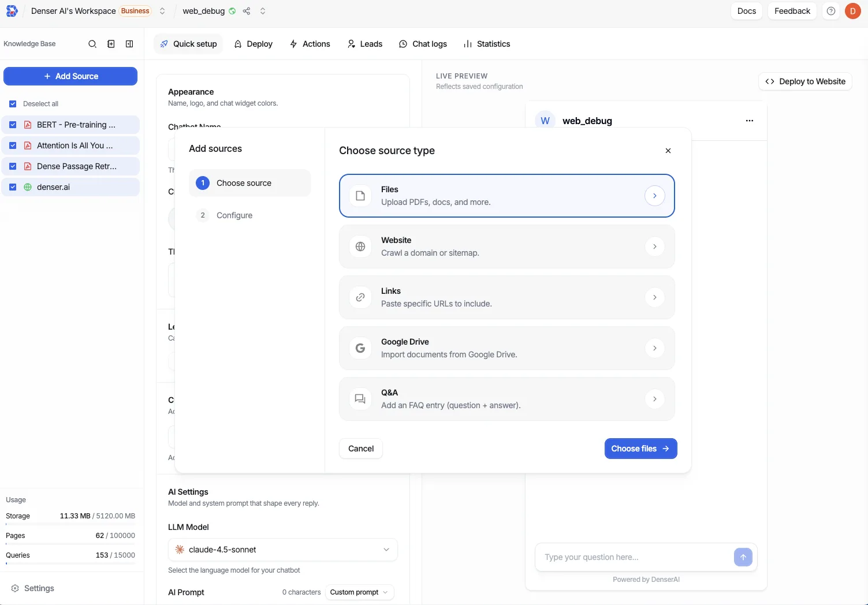Uncheck the denser.ai source checkbox

tap(13, 187)
